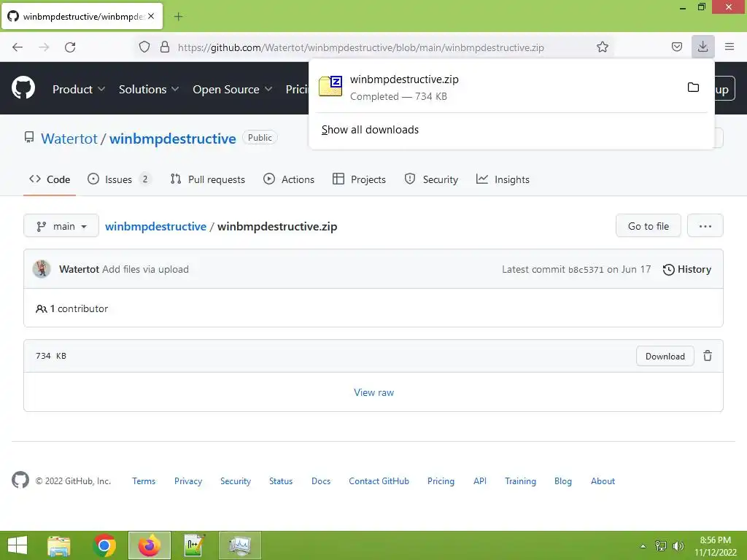Click the network status tray icon
The width and height of the screenshot is (747, 560).
pos(661,546)
